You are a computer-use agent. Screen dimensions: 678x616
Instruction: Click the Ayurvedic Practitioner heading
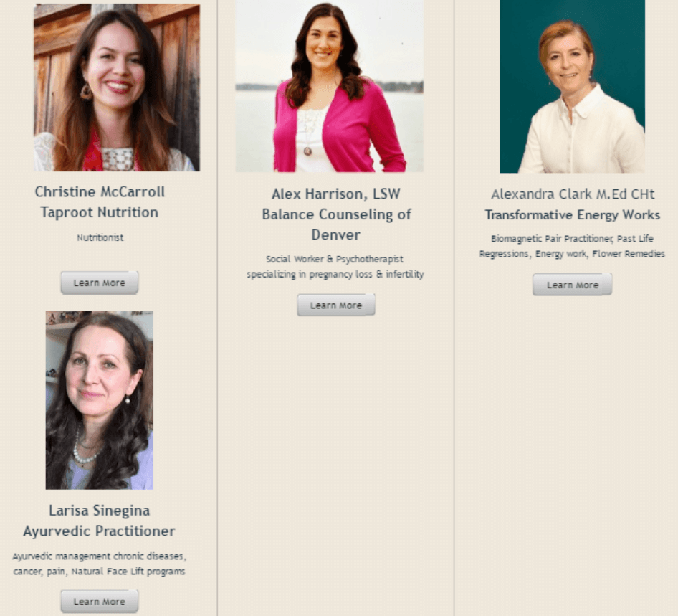[99, 531]
